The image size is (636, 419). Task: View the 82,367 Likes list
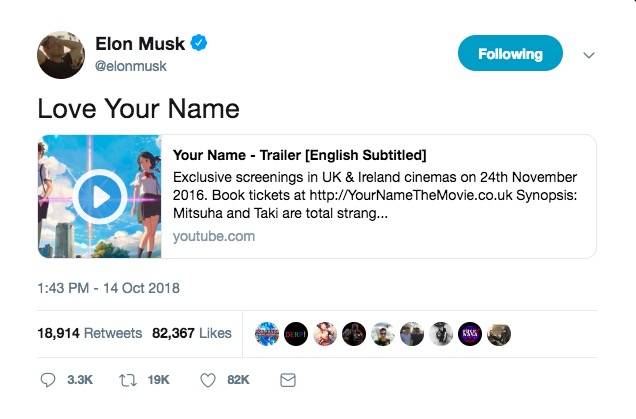coord(192,333)
